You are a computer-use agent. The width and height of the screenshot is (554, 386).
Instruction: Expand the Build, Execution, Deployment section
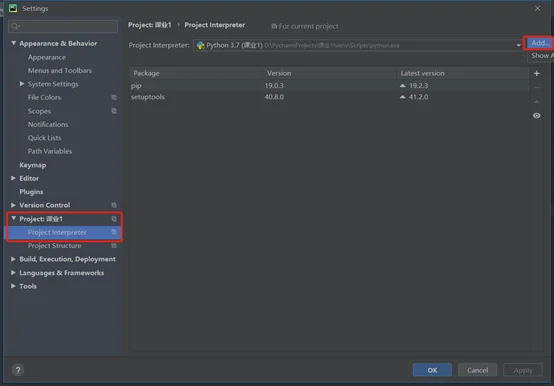(x=13, y=259)
